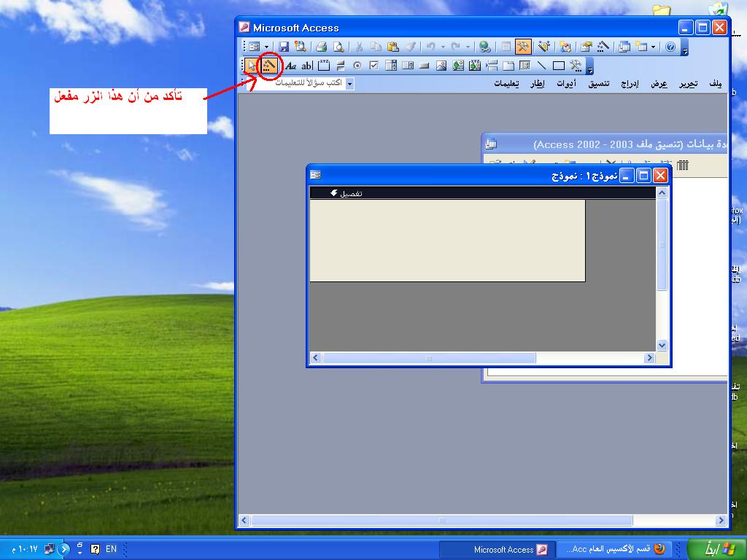Select the List Box tool
This screenshot has width=747, height=560.
(408, 66)
